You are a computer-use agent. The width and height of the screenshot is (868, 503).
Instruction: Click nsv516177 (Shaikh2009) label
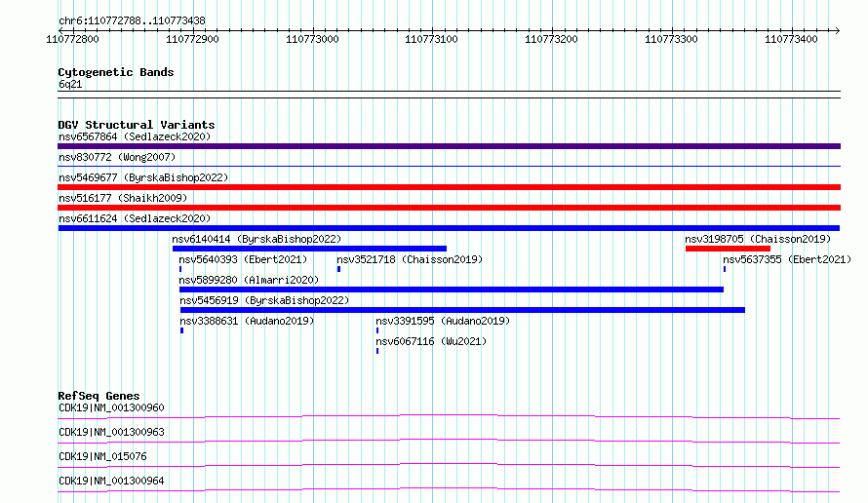pyautogui.click(x=123, y=198)
